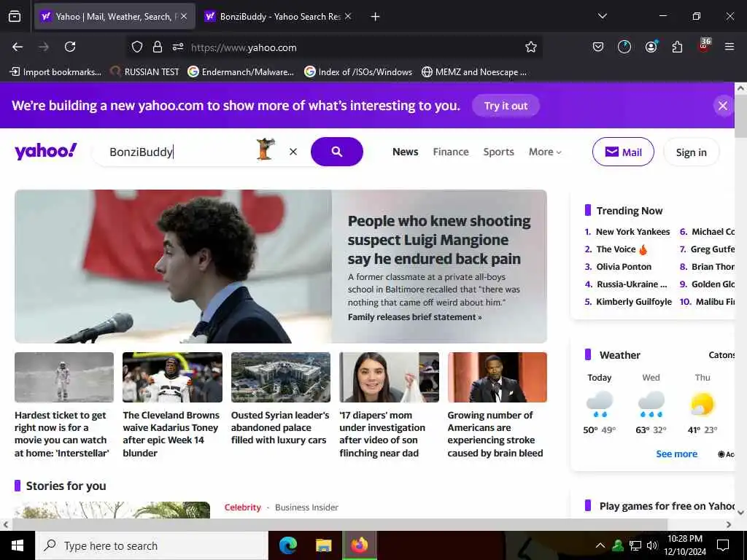Open the extension icon with 36 badge
Screen dimensions: 747x560
click(x=704, y=46)
